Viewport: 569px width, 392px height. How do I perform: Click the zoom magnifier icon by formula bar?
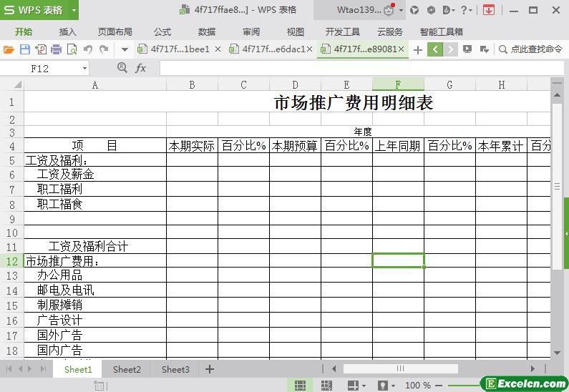point(122,67)
